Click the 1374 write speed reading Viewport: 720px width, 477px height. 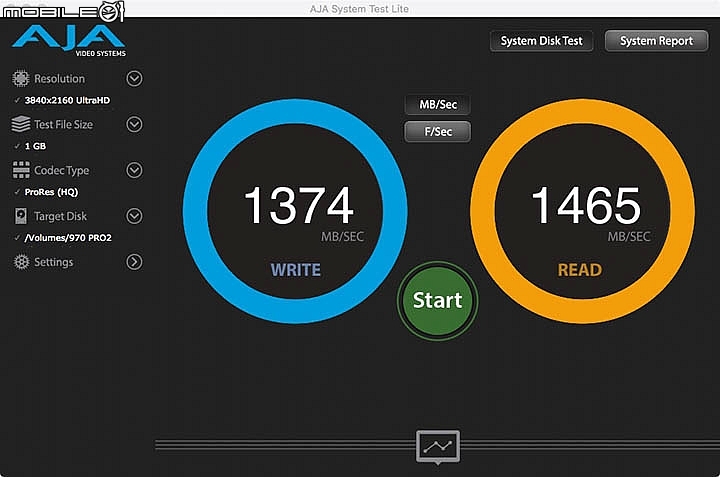pos(298,205)
